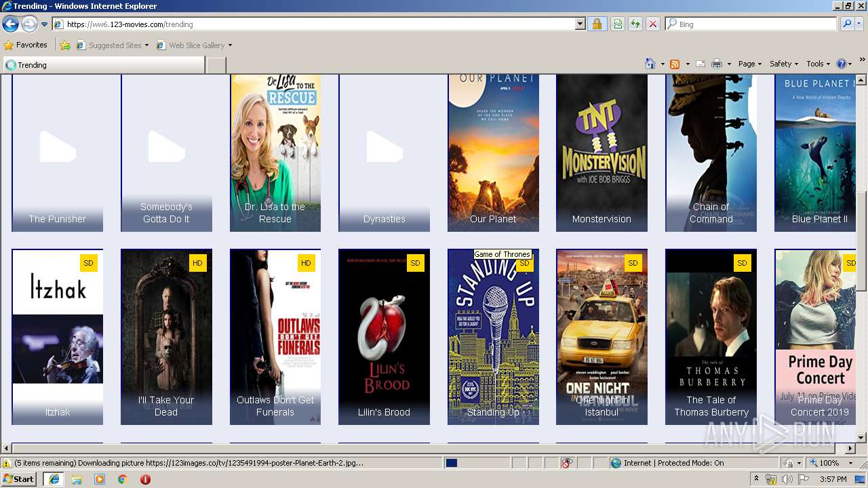The image size is (868, 488).
Task: Open the Blue Planet II poster
Action: pyautogui.click(x=815, y=153)
